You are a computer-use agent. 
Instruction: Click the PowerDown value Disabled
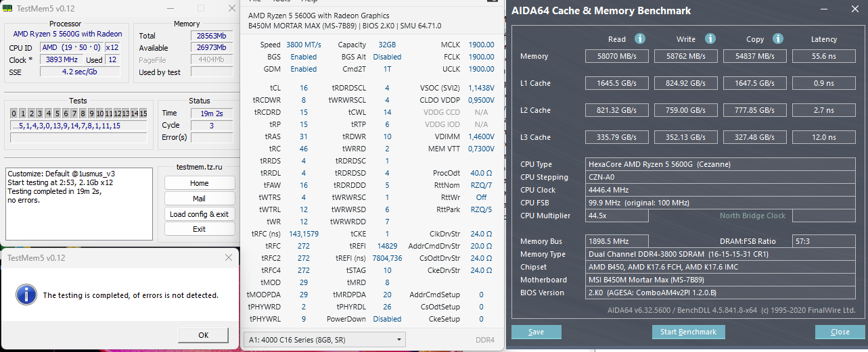387,319
